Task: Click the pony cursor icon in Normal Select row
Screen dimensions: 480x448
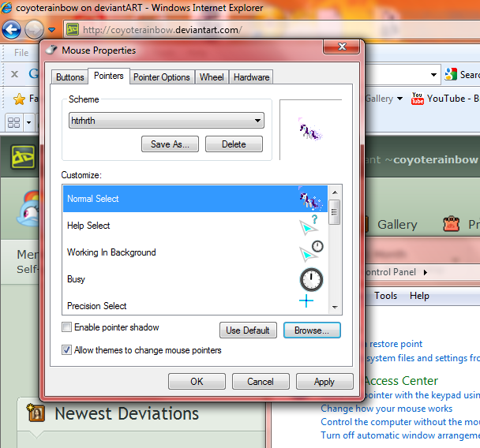Action: pos(310,199)
